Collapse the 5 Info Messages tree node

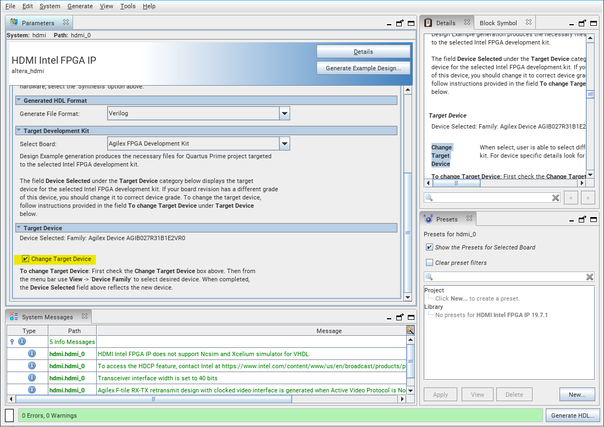tap(12, 342)
